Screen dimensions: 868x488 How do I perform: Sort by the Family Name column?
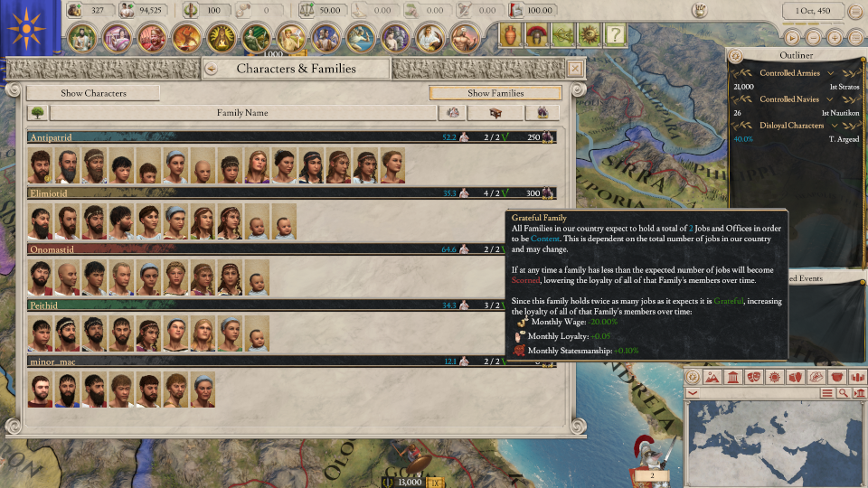pos(242,113)
